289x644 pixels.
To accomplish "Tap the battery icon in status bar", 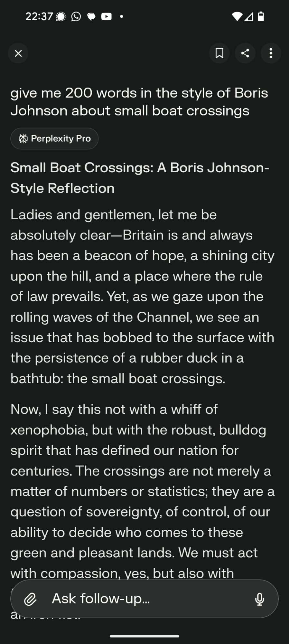I will coord(261,16).
